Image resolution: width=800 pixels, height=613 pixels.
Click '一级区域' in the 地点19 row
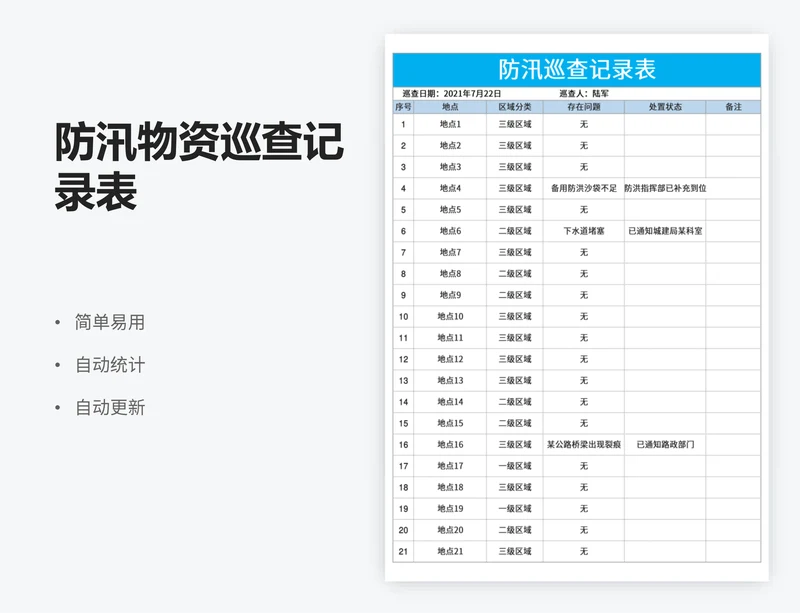(515, 509)
